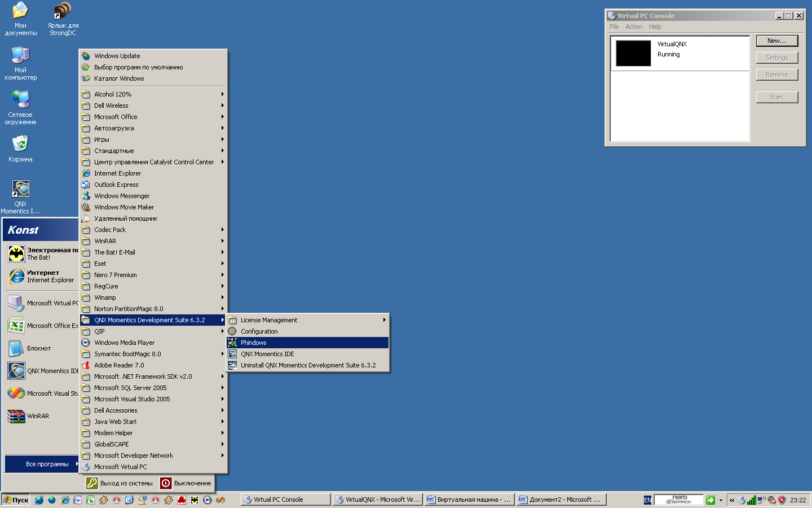Click Microsoft Visual Studio icon in Start menu

pyautogui.click(x=16, y=393)
